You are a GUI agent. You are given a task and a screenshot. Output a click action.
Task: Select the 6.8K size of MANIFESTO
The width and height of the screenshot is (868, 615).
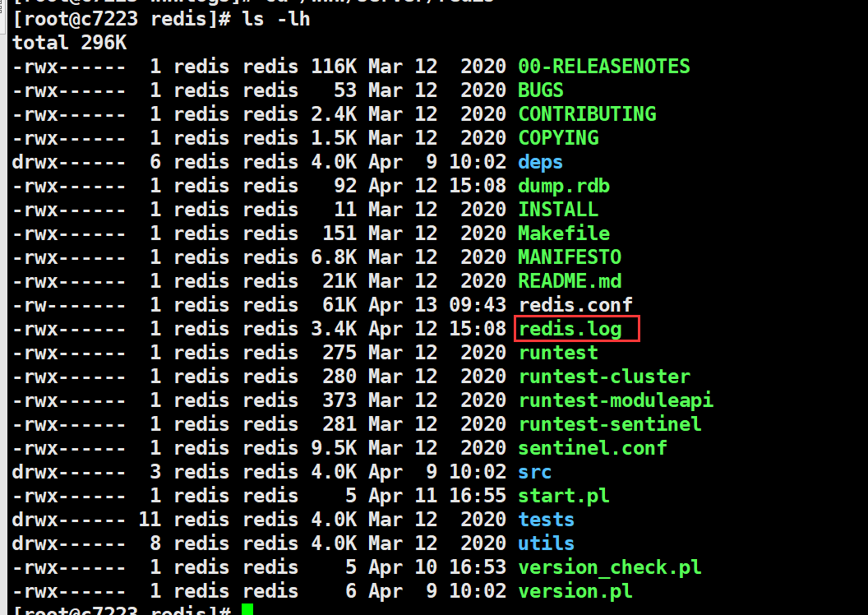[x=334, y=257]
